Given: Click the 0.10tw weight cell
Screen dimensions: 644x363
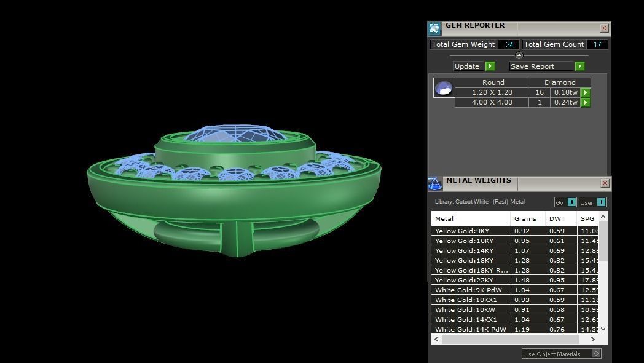Looking at the screenshot, I should point(565,92).
